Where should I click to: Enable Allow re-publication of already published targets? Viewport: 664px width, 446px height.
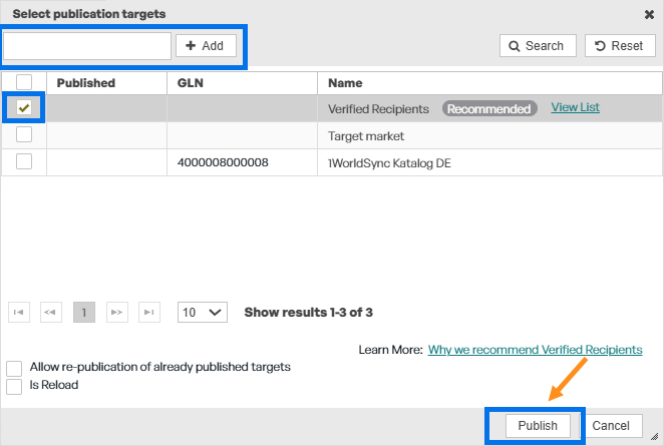14,368
